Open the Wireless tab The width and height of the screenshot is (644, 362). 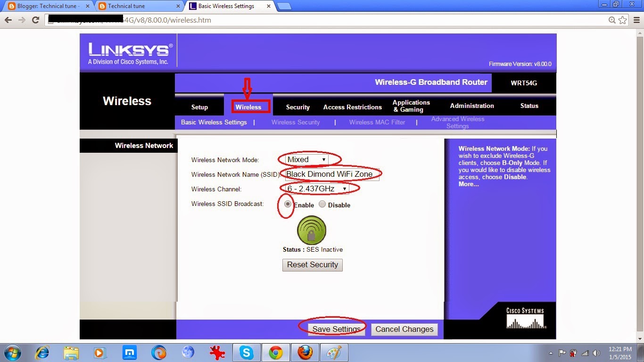tap(248, 107)
